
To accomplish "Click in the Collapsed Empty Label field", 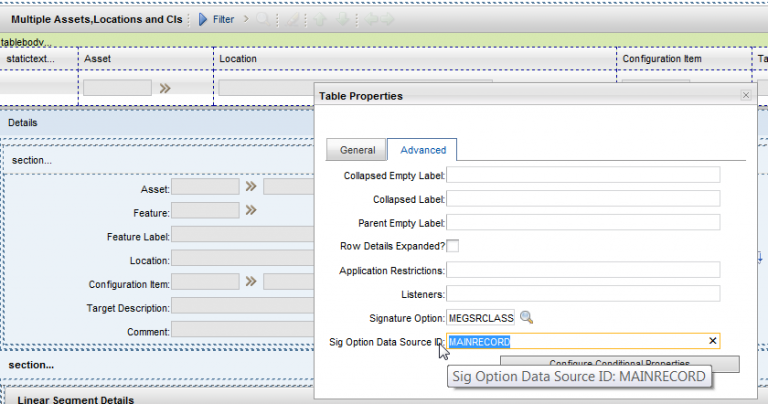I will [583, 175].
